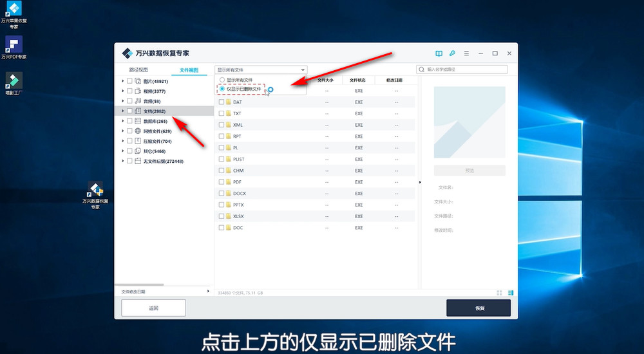Viewport: 644px width, 354px height.
Task: Select the RPT folder row name
Action: (x=238, y=136)
